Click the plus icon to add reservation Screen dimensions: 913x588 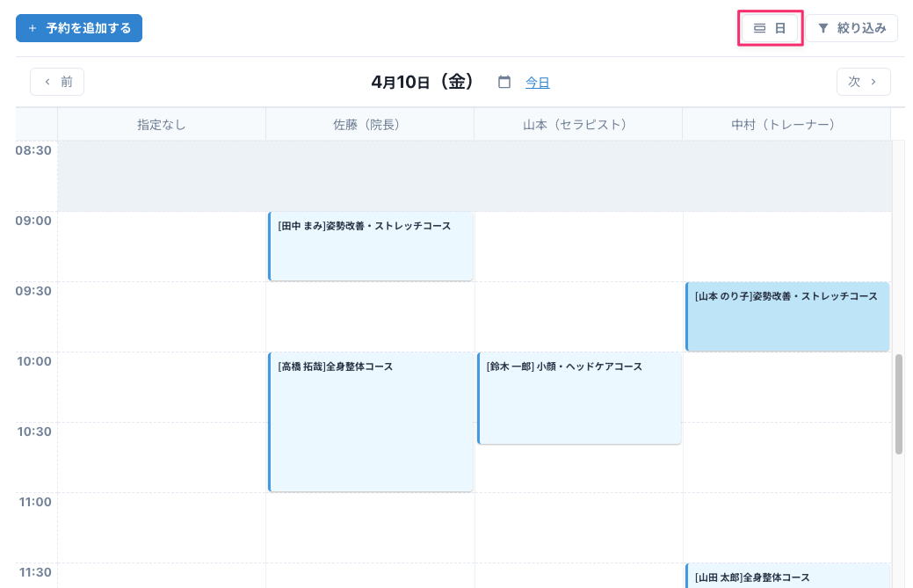point(33,28)
